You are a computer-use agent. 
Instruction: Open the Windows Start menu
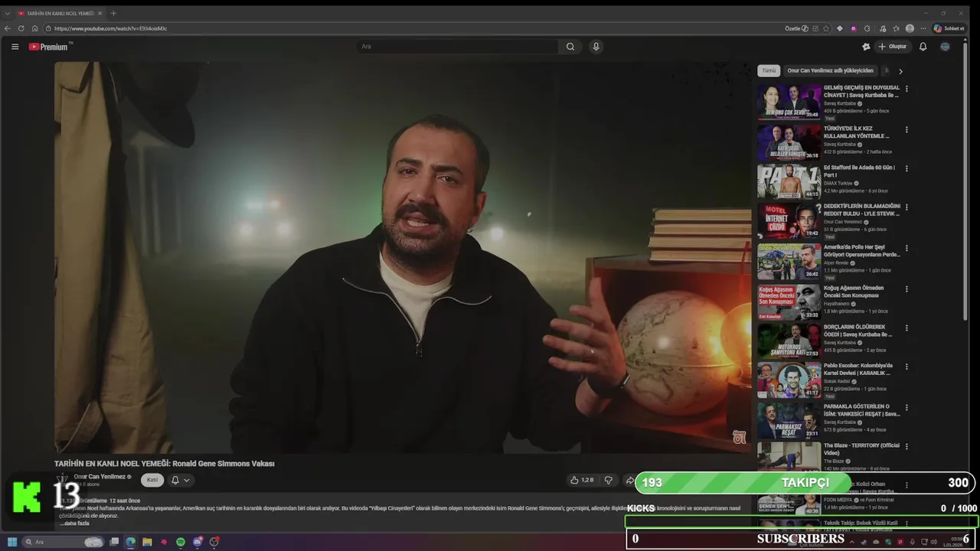[x=12, y=542]
